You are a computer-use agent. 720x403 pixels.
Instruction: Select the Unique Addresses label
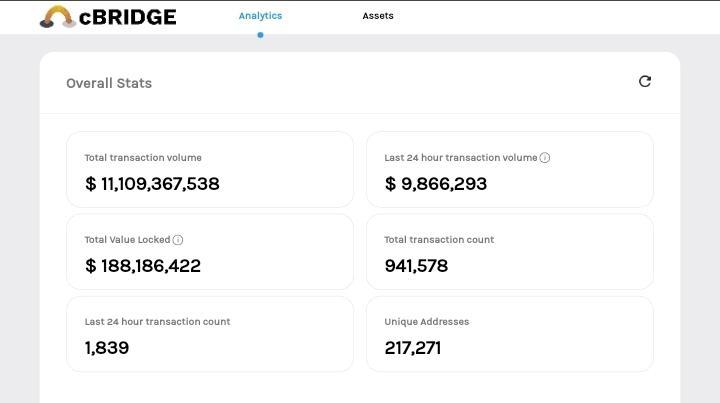point(427,322)
